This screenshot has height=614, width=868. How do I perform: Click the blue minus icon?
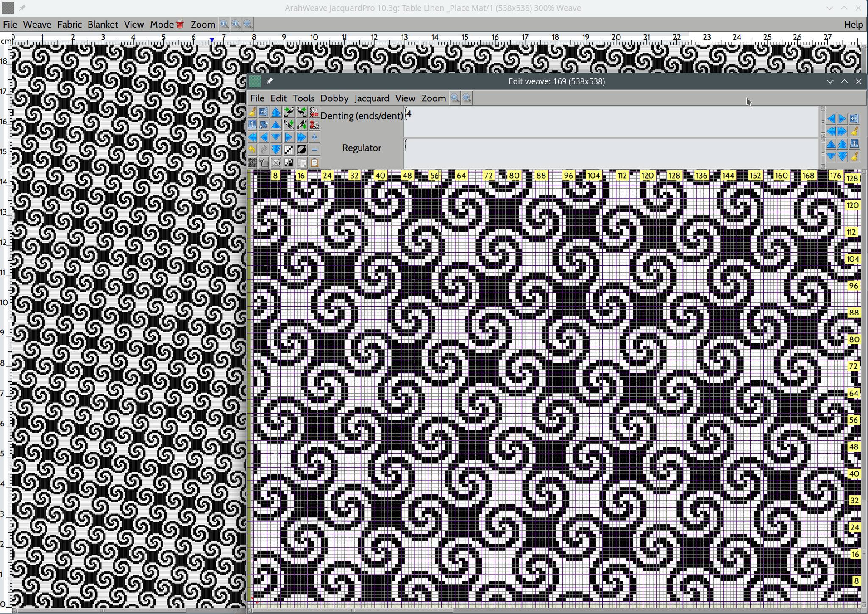click(x=314, y=150)
